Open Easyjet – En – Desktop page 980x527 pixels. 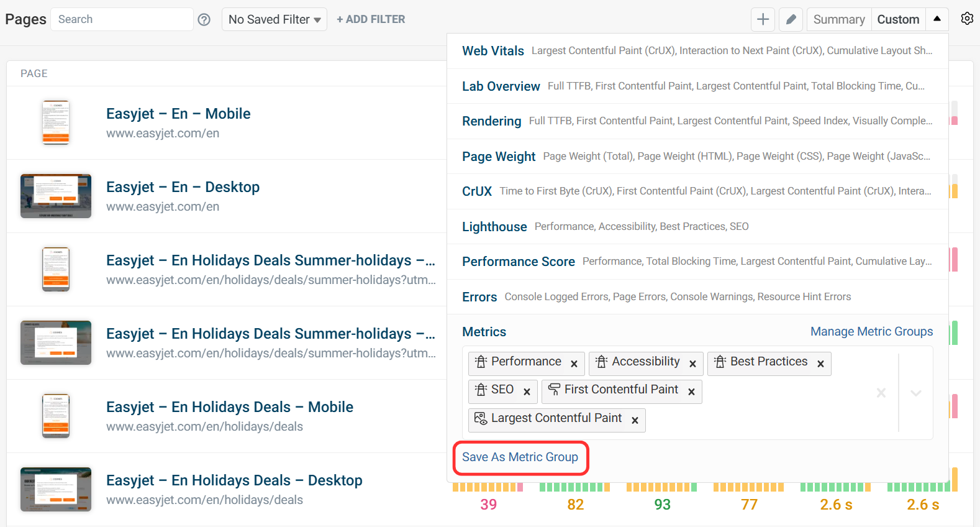[183, 187]
